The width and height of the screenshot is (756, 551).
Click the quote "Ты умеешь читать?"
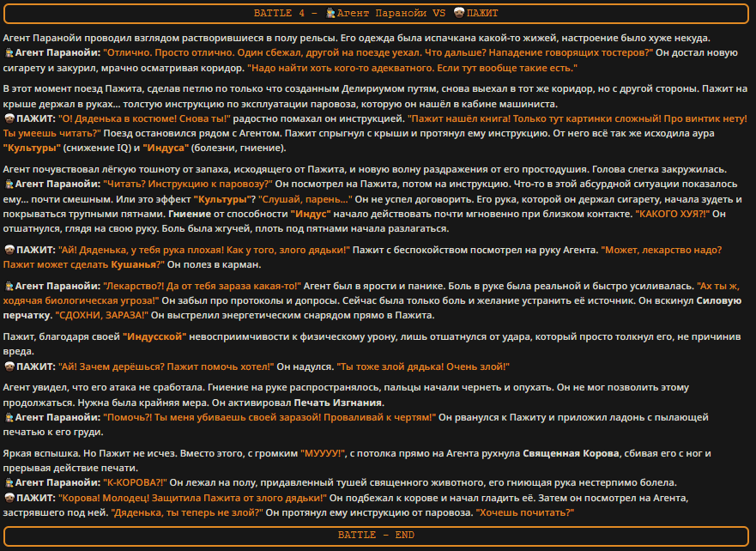point(52,134)
